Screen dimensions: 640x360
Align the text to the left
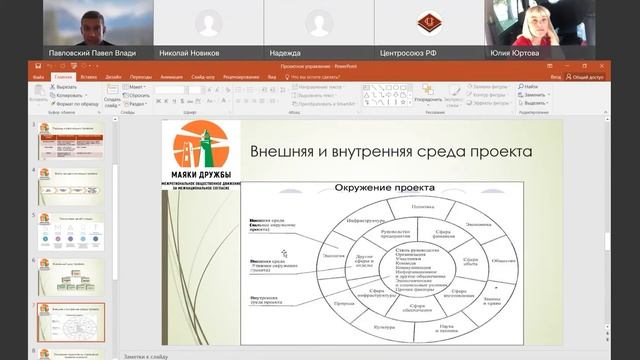[x=238, y=101]
